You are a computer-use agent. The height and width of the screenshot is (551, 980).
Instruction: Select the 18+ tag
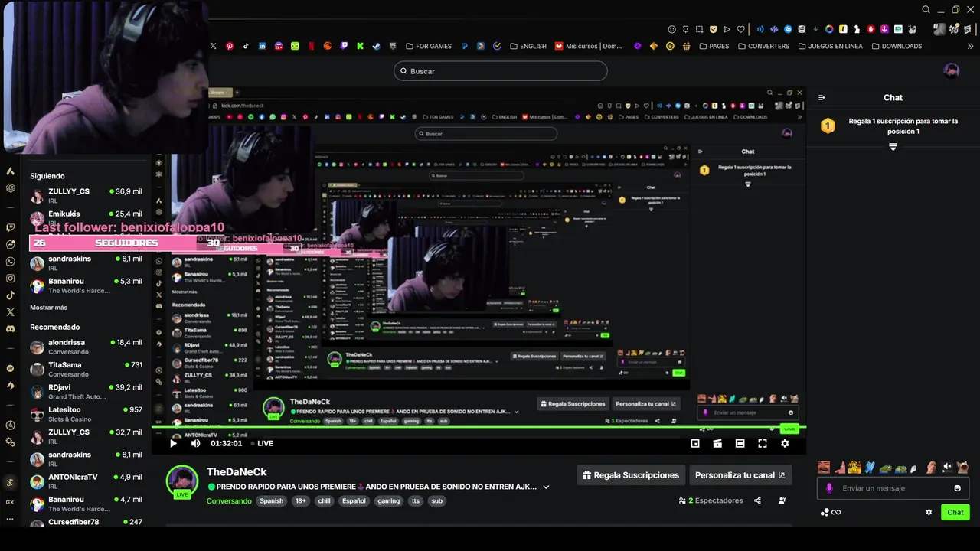coord(301,501)
